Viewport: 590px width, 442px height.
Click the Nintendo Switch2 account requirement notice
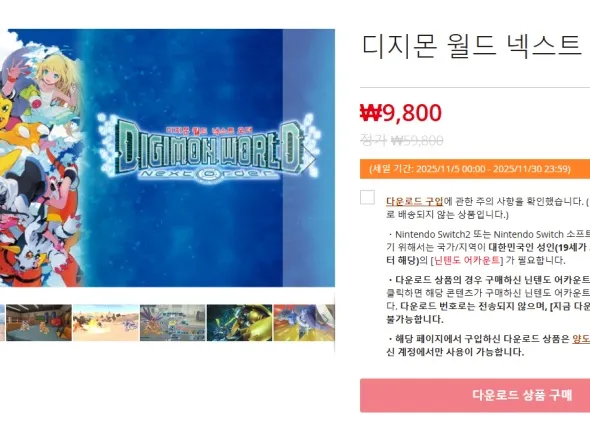point(488,247)
